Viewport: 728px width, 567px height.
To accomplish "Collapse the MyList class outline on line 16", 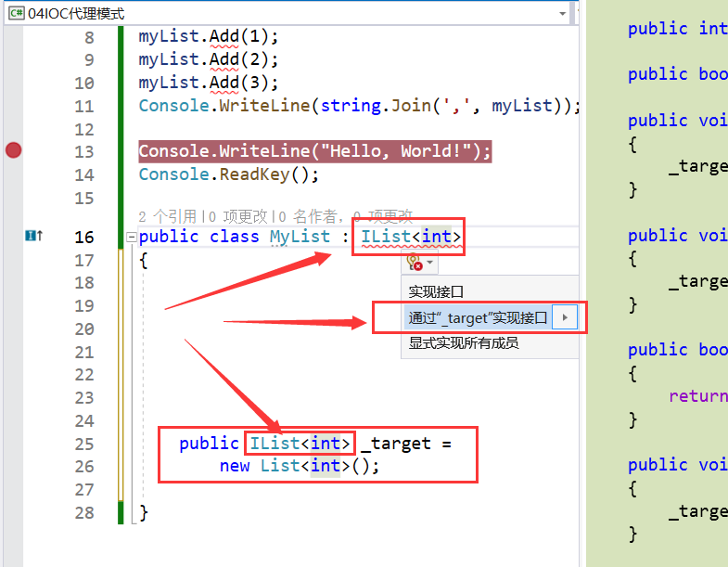I will (x=132, y=238).
